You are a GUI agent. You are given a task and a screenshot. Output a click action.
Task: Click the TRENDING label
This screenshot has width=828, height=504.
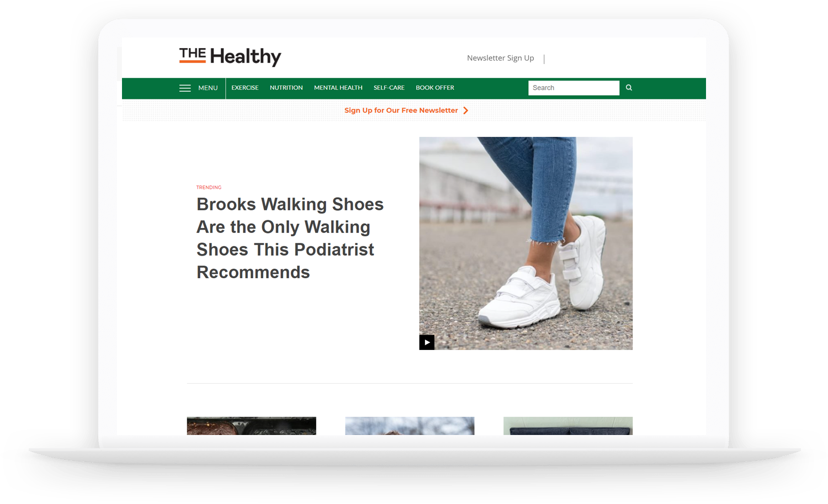[209, 188]
